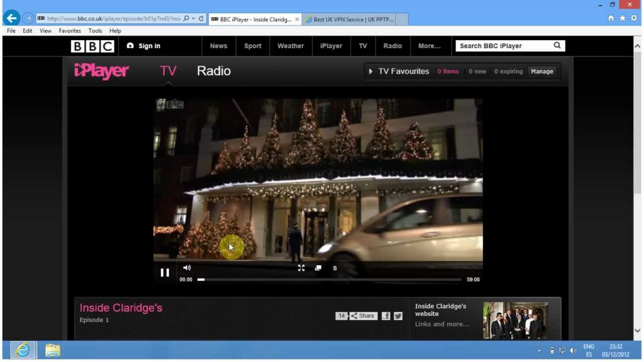The width and height of the screenshot is (644, 362).
Task: Open the More... navigation dropdown
Action: click(x=429, y=46)
